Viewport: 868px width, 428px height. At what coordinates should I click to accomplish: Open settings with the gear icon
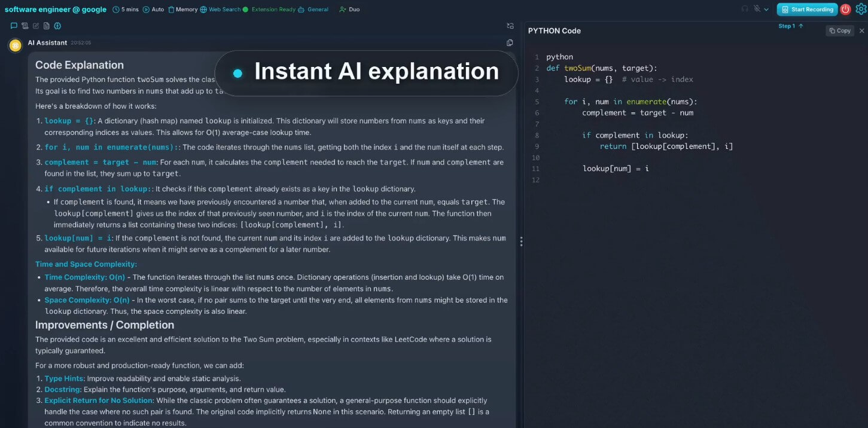[861, 9]
